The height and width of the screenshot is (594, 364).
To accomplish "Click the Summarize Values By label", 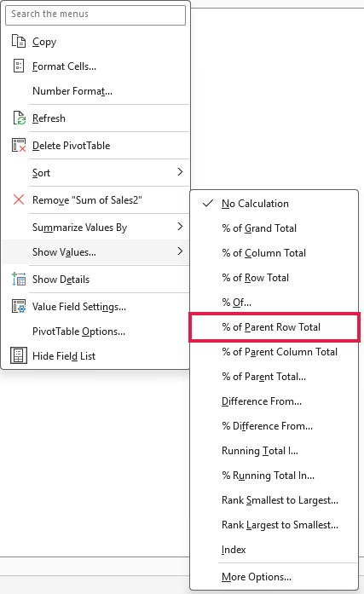I will click(80, 228).
